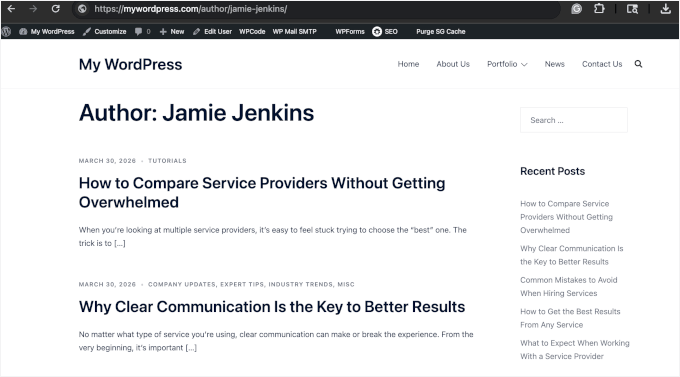Open WP Mail SMTP admin bar item
This screenshot has width=680, height=377.
pyautogui.click(x=294, y=31)
